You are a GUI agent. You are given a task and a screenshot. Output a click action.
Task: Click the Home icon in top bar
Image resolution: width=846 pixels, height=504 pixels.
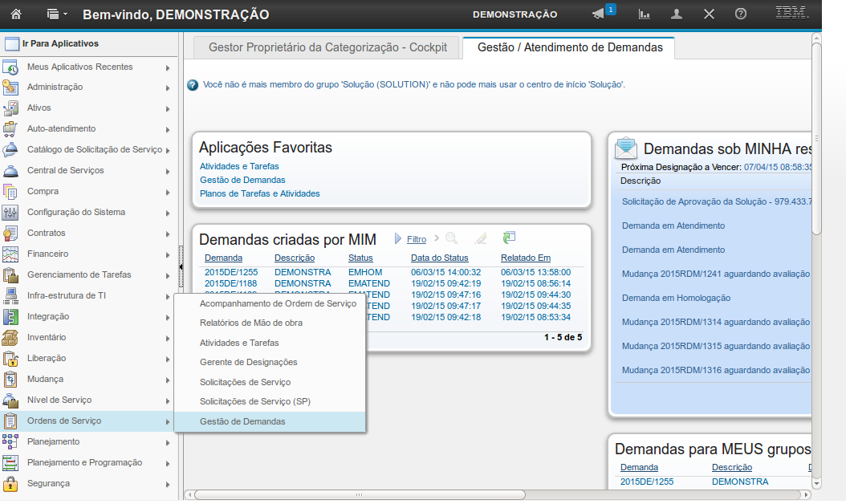tap(16, 14)
